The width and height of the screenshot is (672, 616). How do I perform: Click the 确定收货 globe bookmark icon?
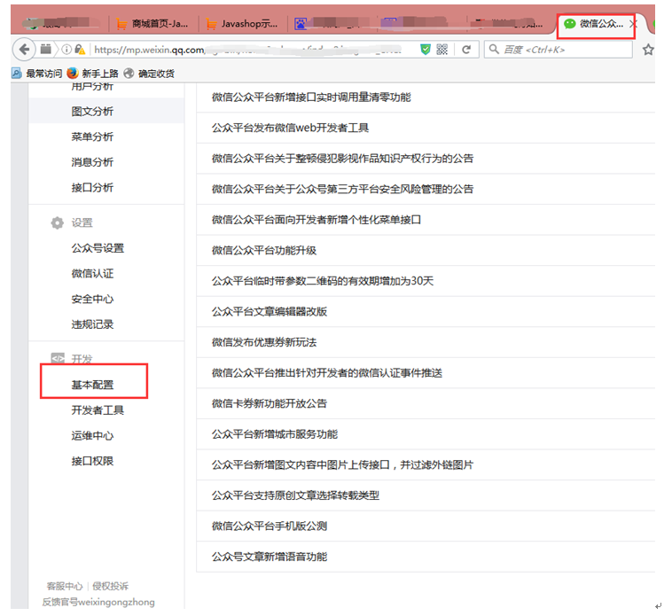129,74
